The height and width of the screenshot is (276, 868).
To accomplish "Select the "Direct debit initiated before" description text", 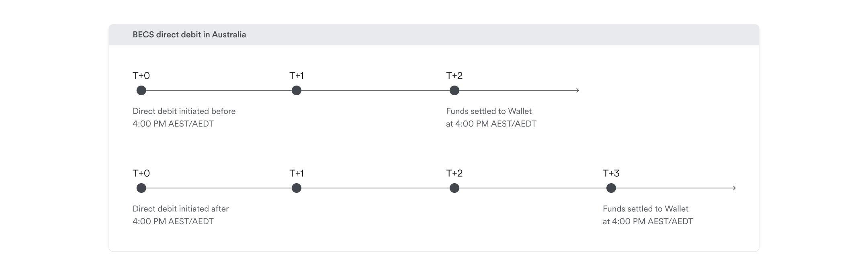I will coord(184,111).
